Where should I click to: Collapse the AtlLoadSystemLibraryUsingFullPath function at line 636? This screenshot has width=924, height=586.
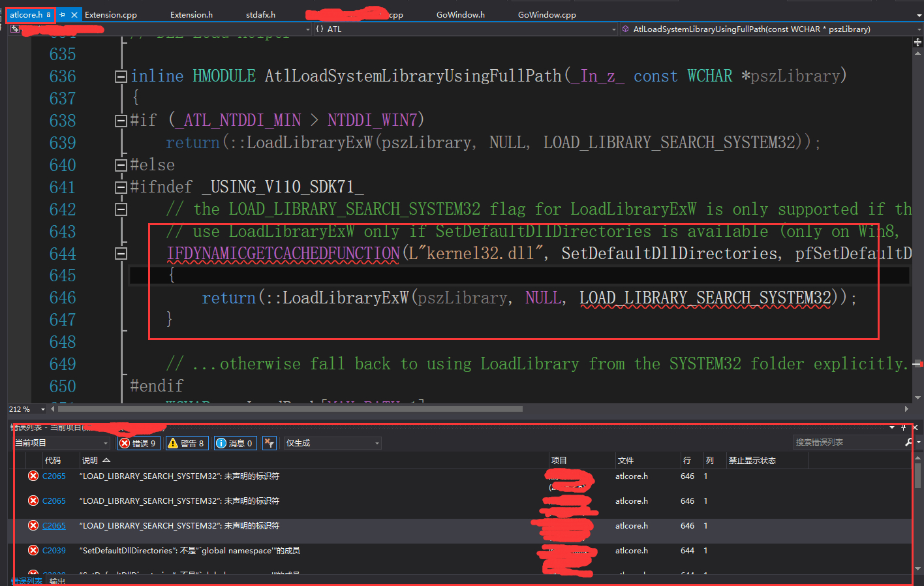121,76
